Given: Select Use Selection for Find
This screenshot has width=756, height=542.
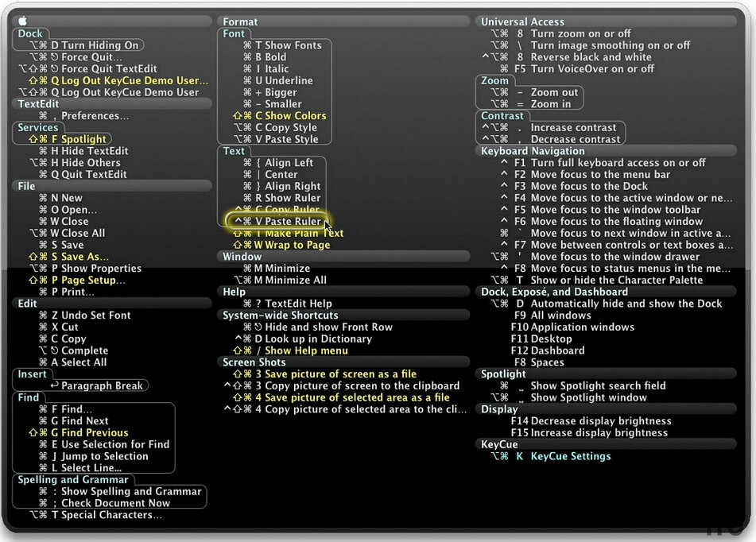Looking at the screenshot, I should point(104,444).
